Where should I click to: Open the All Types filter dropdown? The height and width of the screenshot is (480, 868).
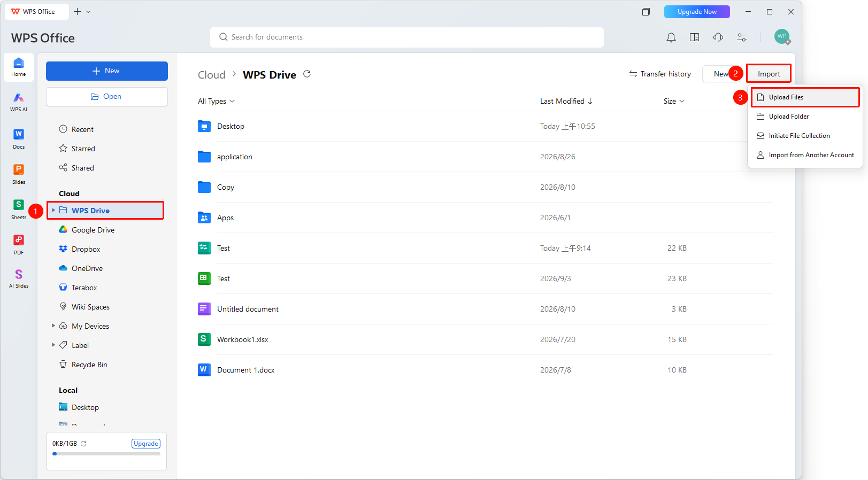216,101
